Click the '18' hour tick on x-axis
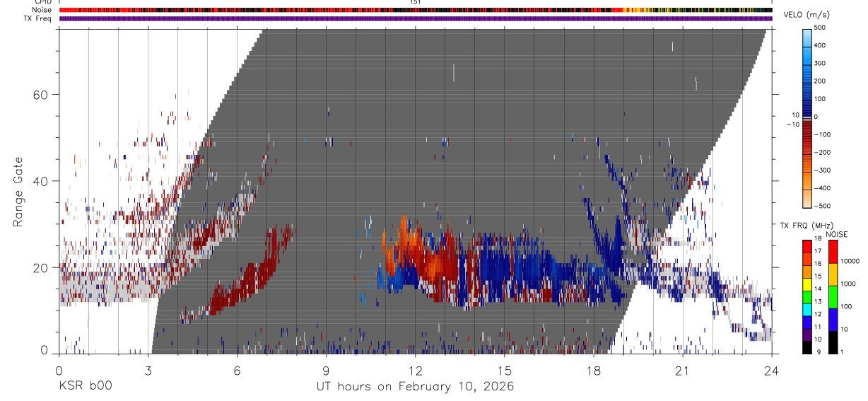 [x=594, y=371]
